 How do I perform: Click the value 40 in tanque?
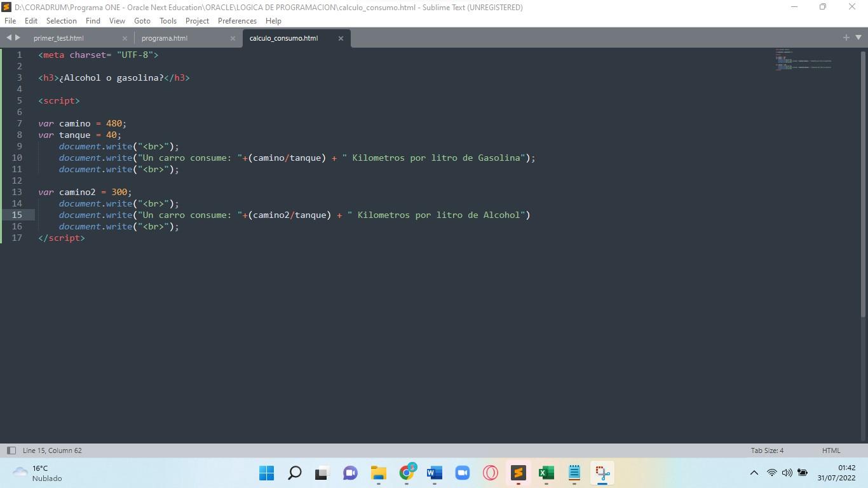pos(111,135)
